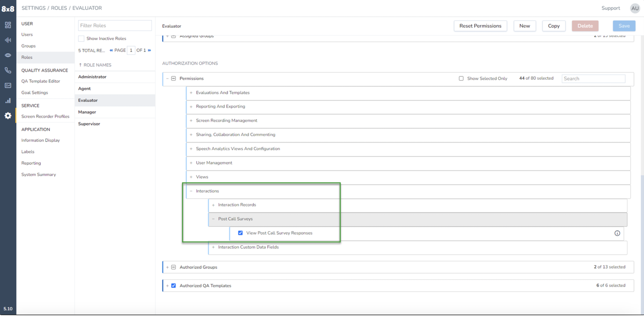Expand Screen Recording Management
This screenshot has width=644, height=316.
click(x=191, y=121)
